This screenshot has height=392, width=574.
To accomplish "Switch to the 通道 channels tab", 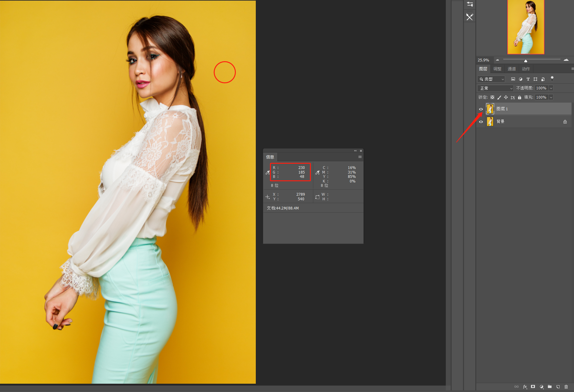I will (x=512, y=69).
